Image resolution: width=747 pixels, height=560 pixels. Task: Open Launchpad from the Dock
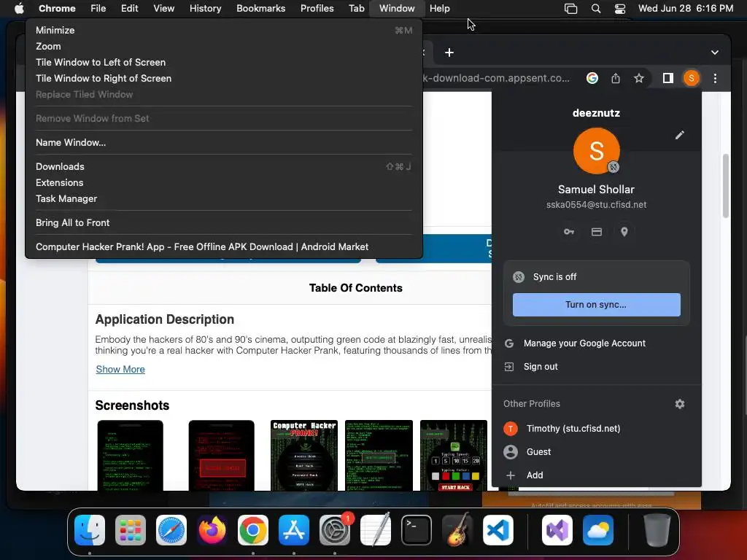click(x=131, y=530)
